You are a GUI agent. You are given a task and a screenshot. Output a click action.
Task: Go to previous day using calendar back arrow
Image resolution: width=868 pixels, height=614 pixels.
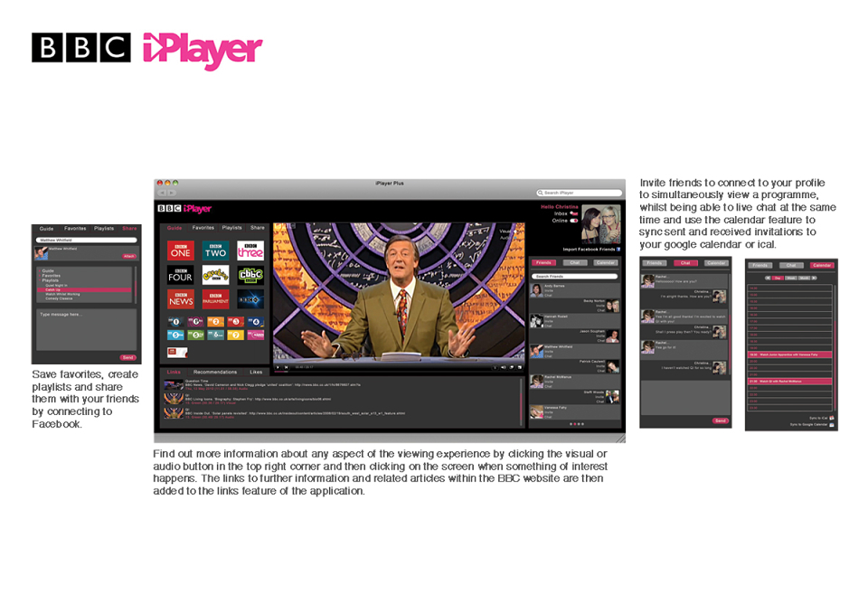pyautogui.click(x=768, y=278)
